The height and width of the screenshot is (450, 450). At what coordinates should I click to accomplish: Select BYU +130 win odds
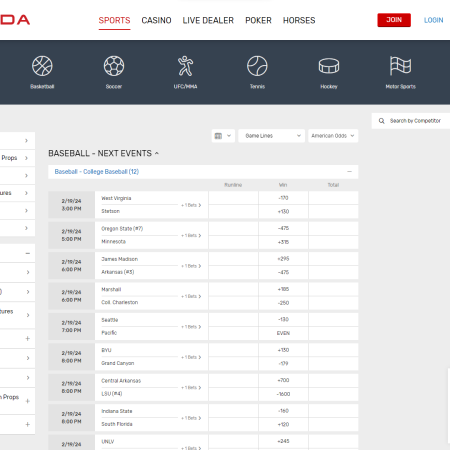(x=283, y=350)
